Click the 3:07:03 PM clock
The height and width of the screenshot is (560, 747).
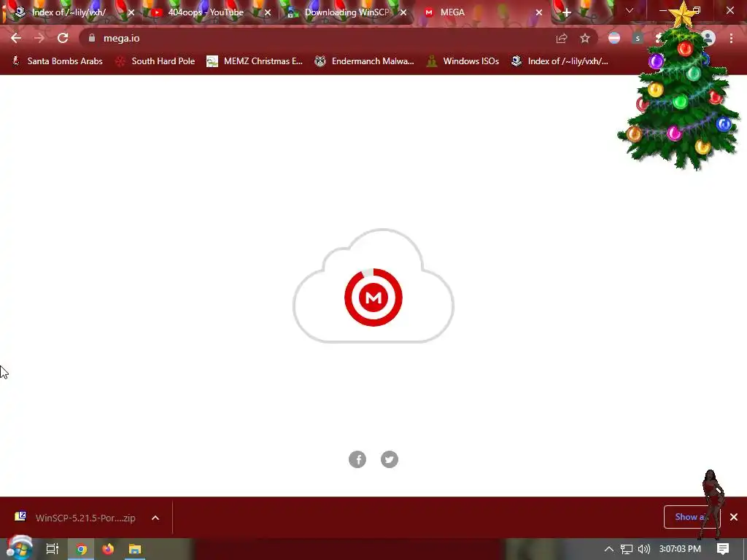pyautogui.click(x=680, y=549)
